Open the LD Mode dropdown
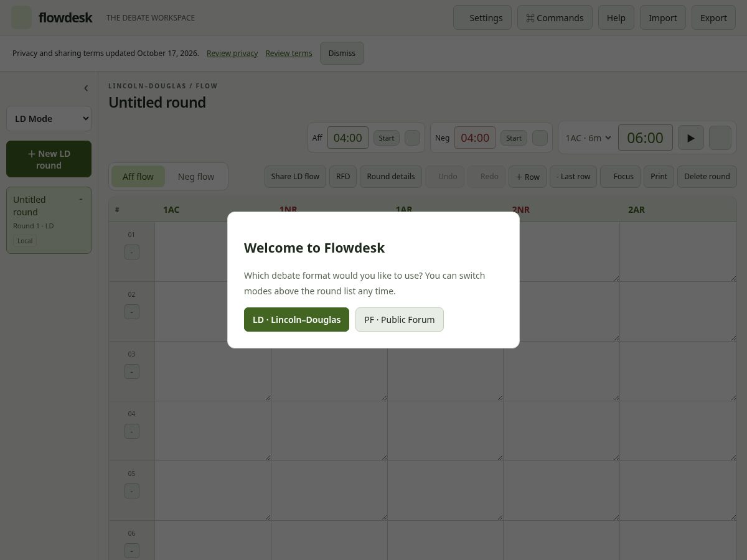This screenshot has height=560, width=747. (49, 118)
